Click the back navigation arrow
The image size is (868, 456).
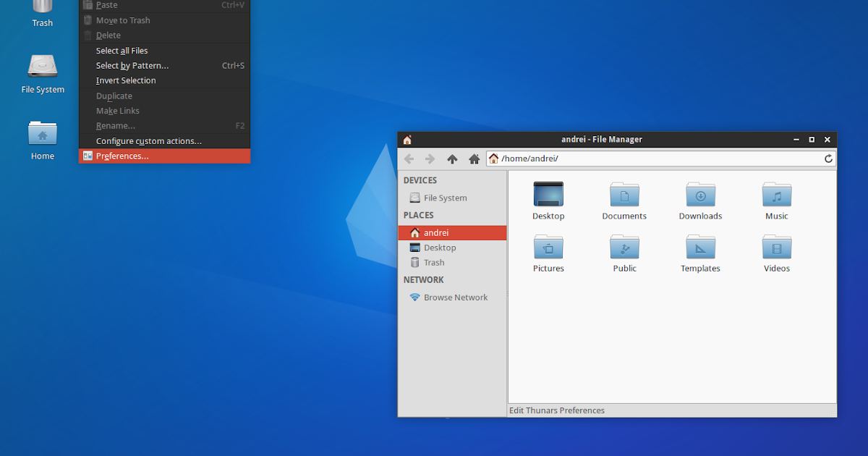click(x=409, y=159)
